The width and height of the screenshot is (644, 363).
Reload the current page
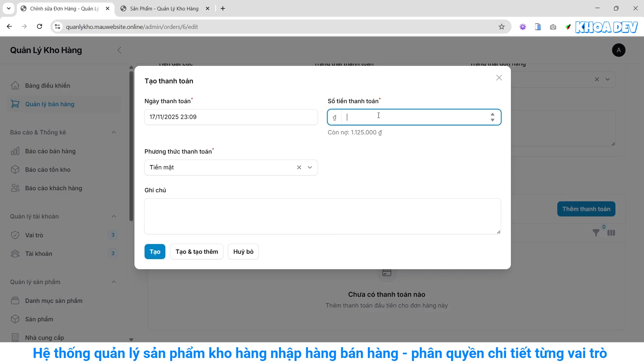(39, 27)
